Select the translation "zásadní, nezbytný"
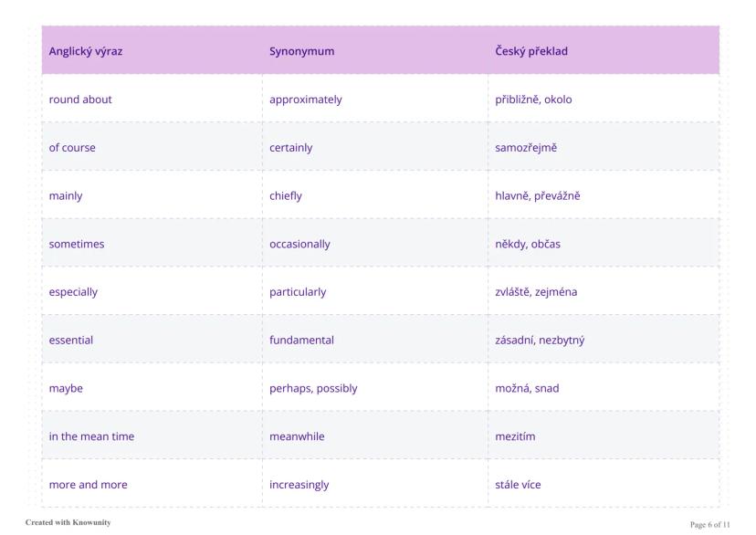 point(540,341)
